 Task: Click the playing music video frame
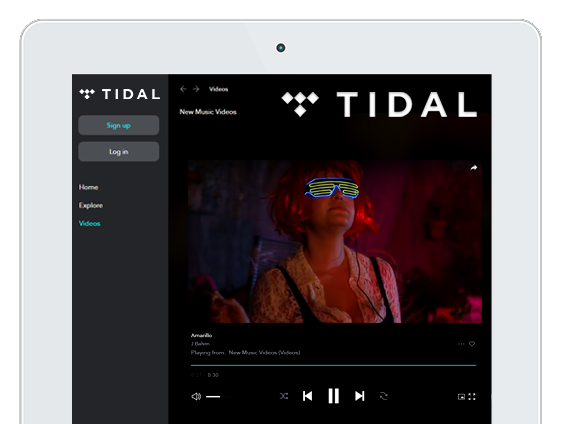(x=335, y=242)
